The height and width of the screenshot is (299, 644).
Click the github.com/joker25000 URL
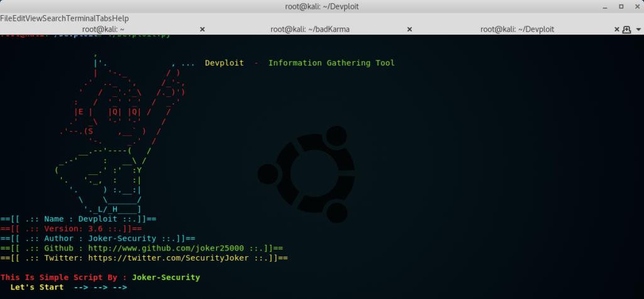click(166, 249)
